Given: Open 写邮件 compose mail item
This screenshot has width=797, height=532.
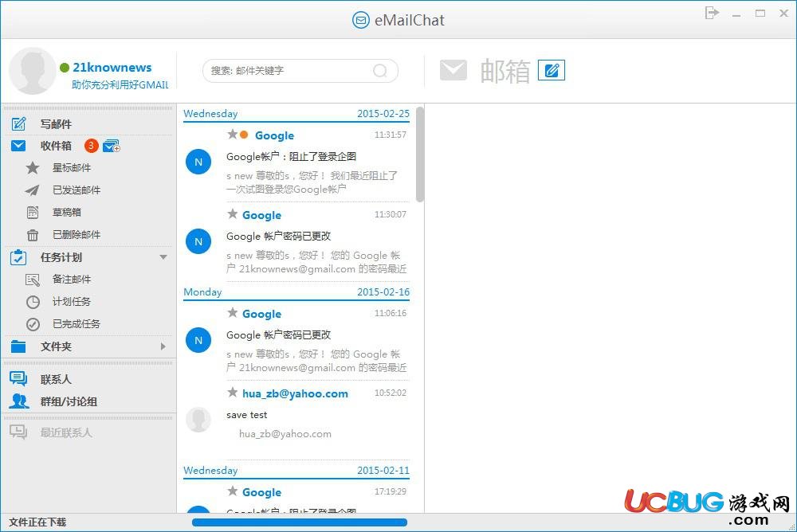Looking at the screenshot, I should [x=56, y=124].
